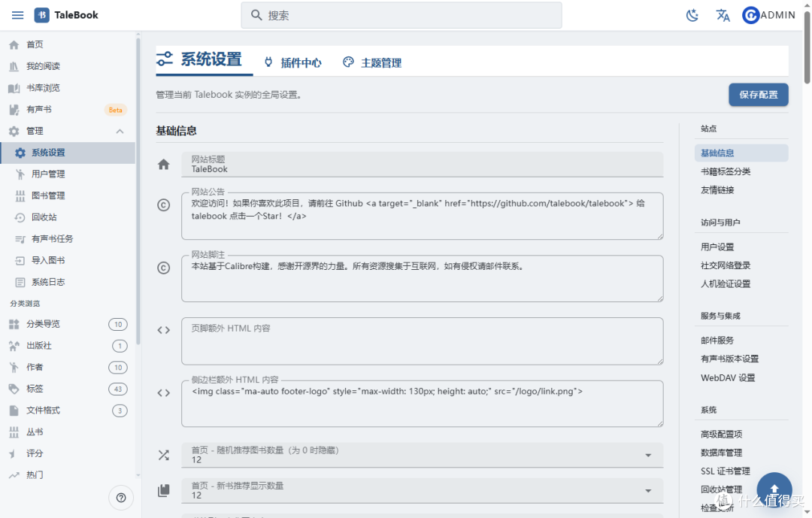The image size is (812, 518).
Task: Open 热门 popular list
Action: point(68,475)
